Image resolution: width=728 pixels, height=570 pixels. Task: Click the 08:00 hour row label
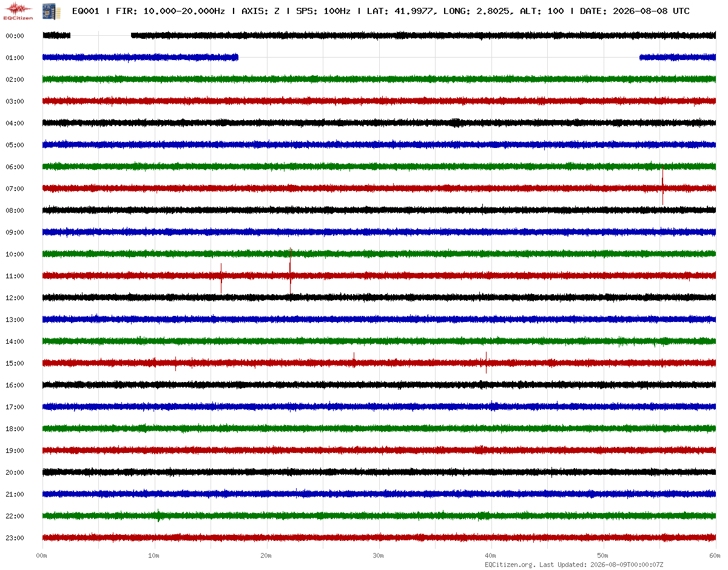(x=15, y=210)
